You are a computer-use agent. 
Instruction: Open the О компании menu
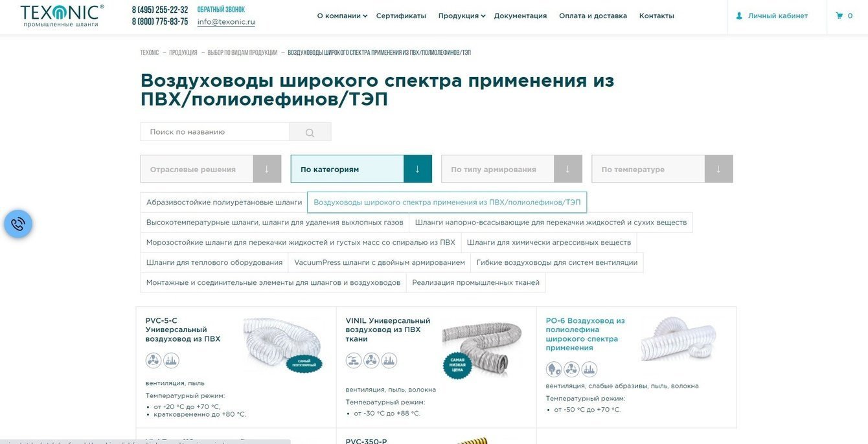[342, 16]
